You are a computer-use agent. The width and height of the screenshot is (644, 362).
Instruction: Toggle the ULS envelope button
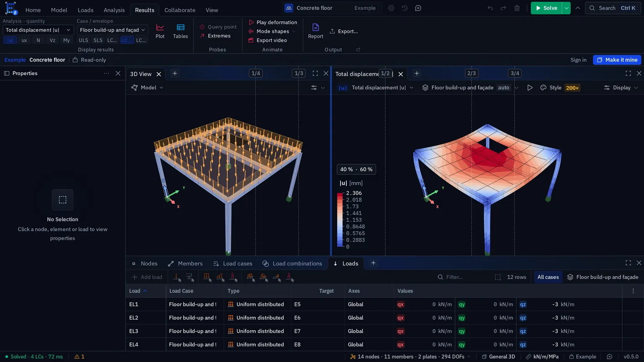pos(83,40)
